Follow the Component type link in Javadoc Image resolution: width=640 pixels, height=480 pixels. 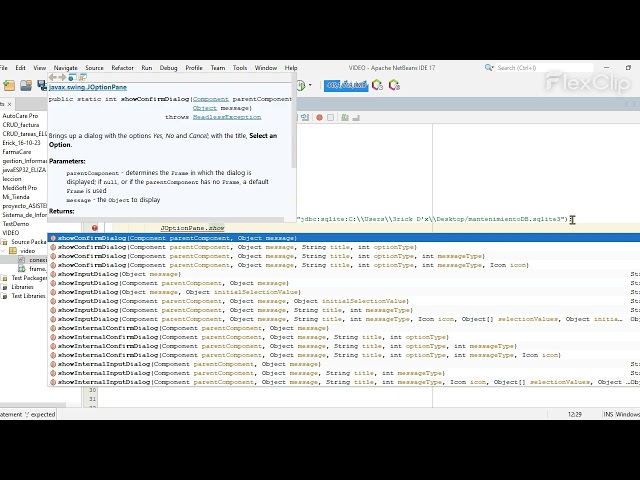coord(211,99)
